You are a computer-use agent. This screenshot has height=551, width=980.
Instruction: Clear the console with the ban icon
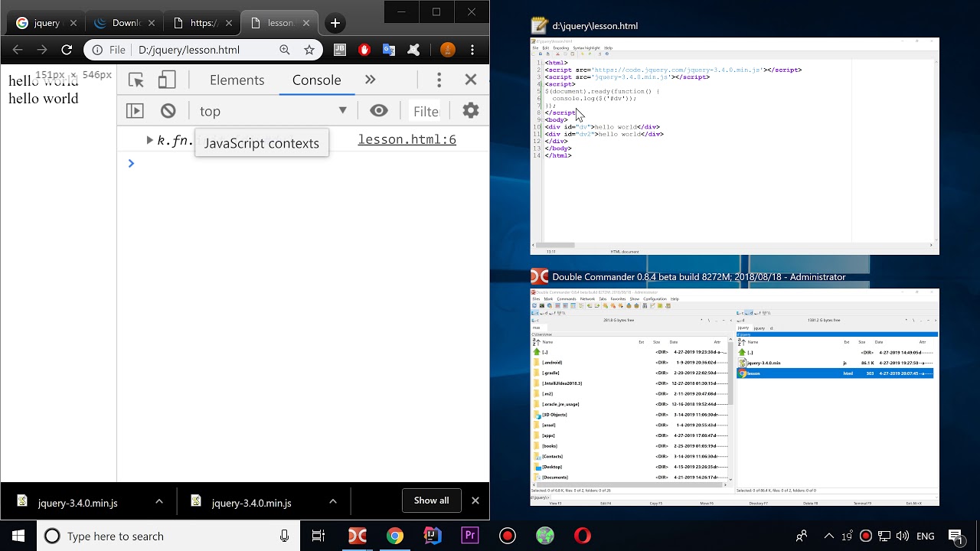[168, 111]
